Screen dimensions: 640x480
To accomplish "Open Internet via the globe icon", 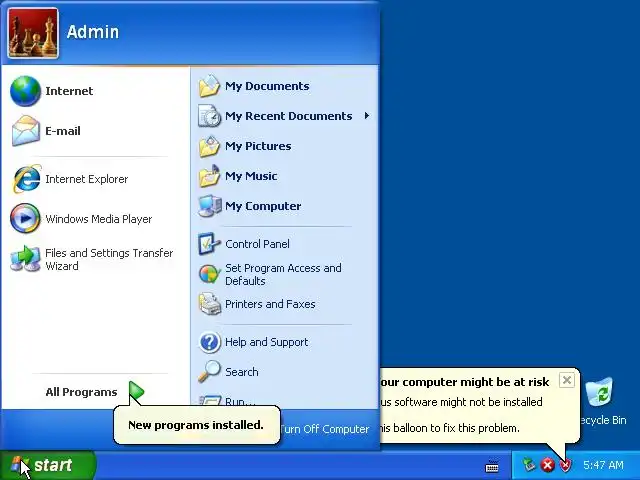I will pyautogui.click(x=25, y=91).
